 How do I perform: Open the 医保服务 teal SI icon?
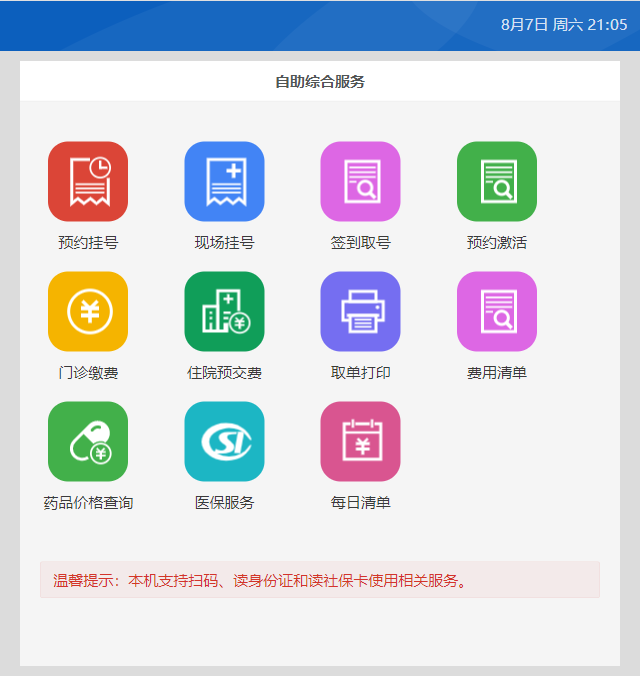click(x=224, y=441)
